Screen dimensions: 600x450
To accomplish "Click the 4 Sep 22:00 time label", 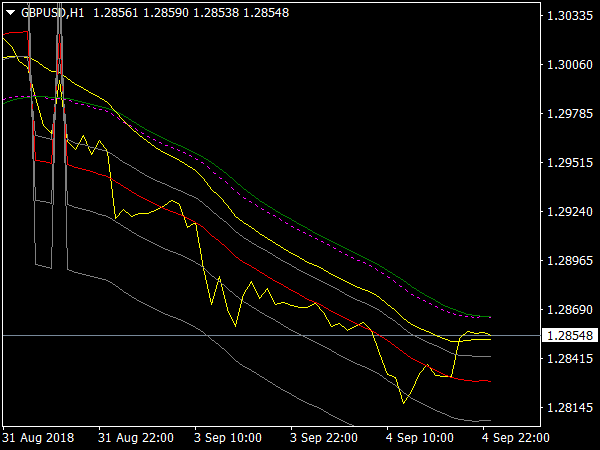I will click(x=516, y=437).
